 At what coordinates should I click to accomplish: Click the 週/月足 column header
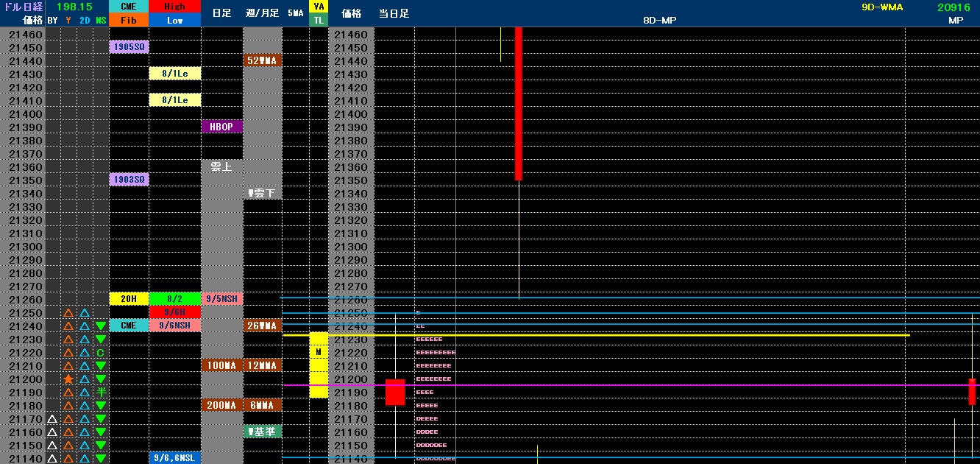pyautogui.click(x=262, y=13)
